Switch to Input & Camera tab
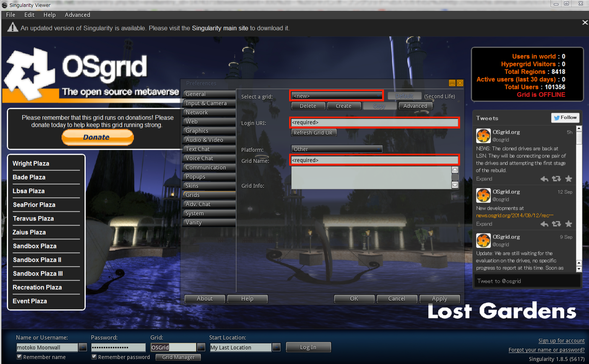The image size is (589, 364). coord(209,103)
